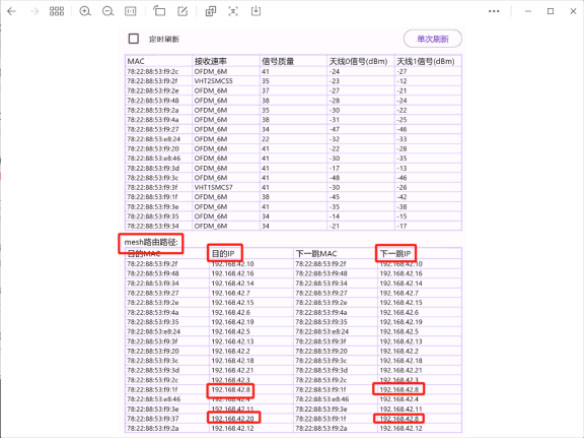Click the 接收速率 column header
585x438 pixels.
click(x=210, y=61)
